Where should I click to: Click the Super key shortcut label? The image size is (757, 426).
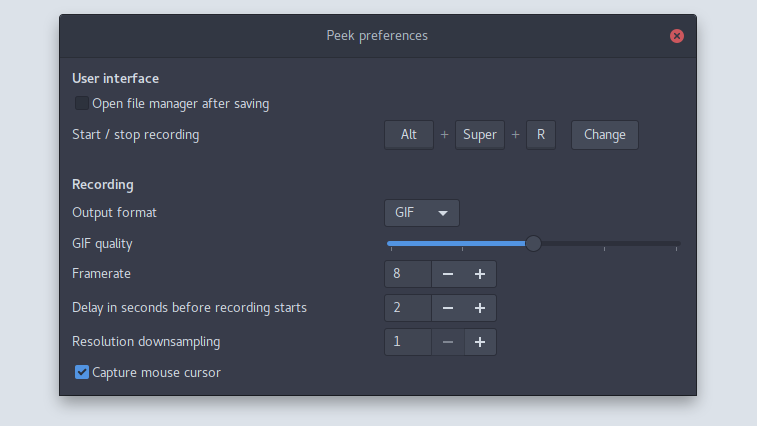coord(480,135)
